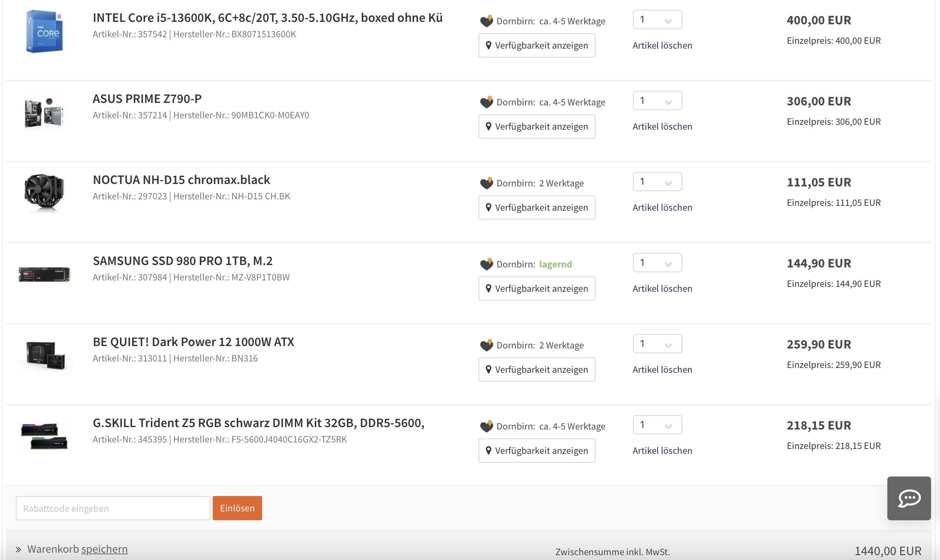The image size is (940, 560).
Task: Delete ASUS PRIME Z790-P from cart
Action: point(662,126)
